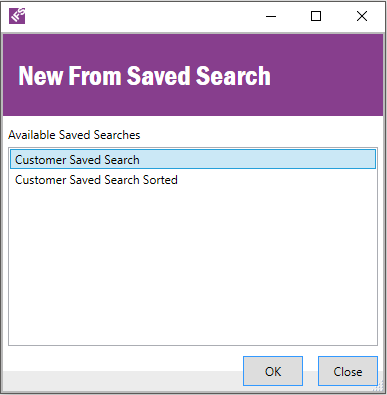Select Customer Saved Search Sorted entry
This screenshot has width=387, height=395.
click(x=193, y=180)
